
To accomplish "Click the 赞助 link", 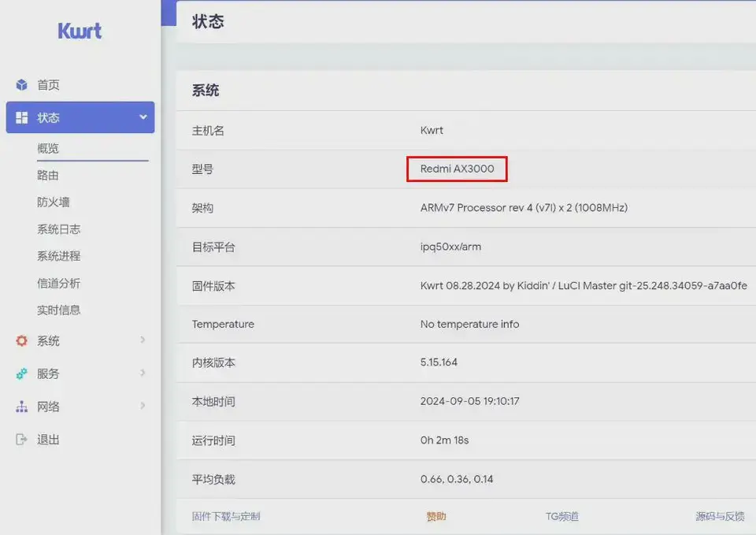I will [435, 516].
